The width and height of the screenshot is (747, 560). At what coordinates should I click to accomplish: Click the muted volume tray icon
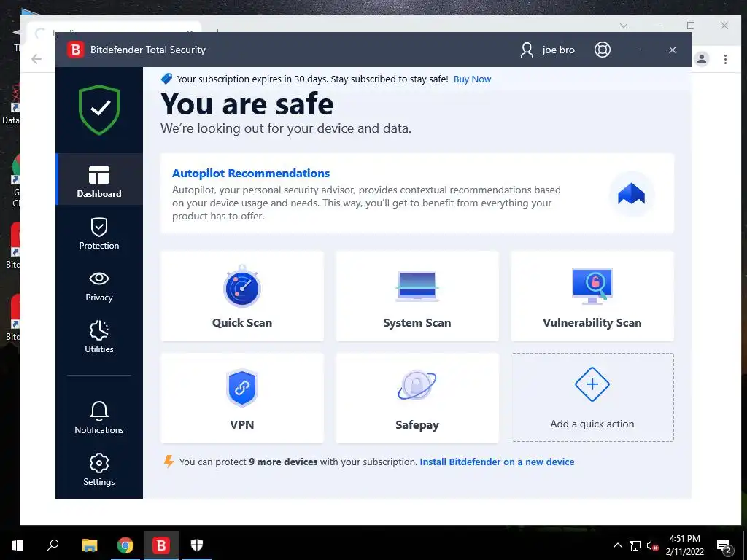[x=652, y=545]
